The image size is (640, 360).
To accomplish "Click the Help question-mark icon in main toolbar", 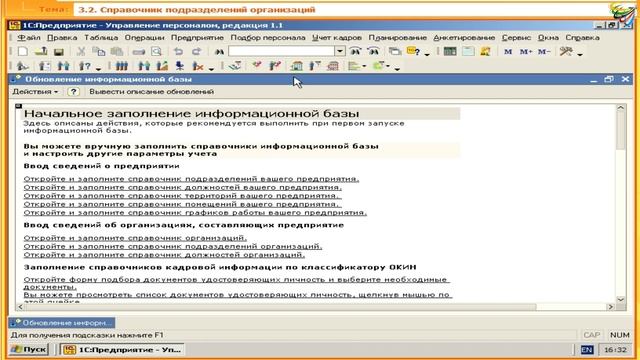I will click(413, 51).
